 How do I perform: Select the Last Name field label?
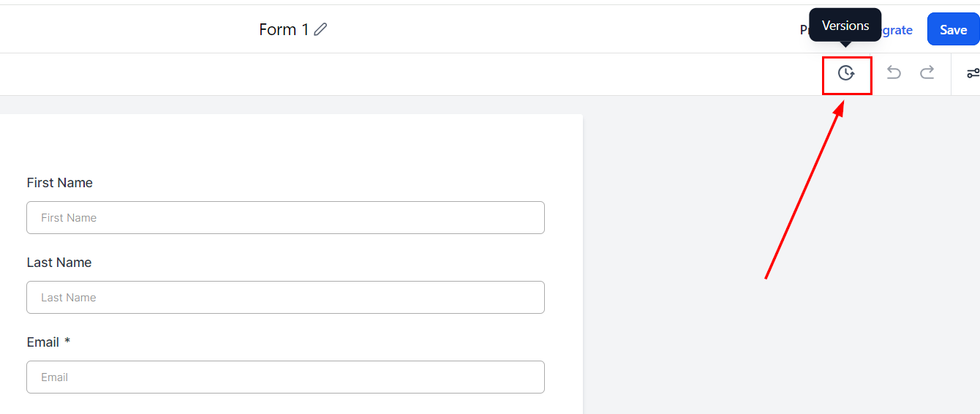(x=59, y=263)
